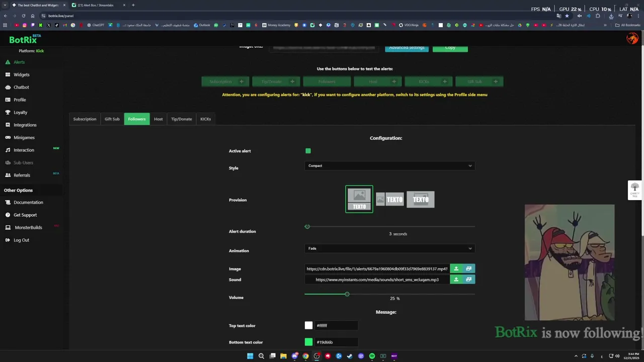Viewport: 644px width, 362px height.
Task: Open File Explorer from taskbar
Action: coord(283,356)
